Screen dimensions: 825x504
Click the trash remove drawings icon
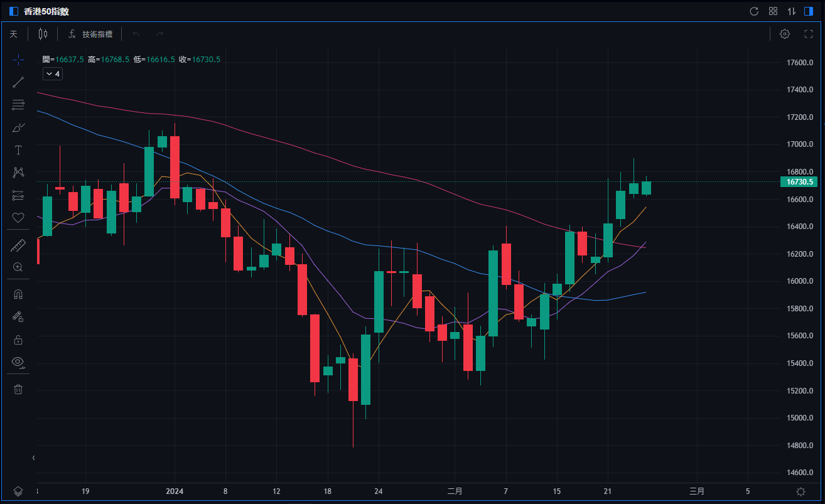pos(18,389)
